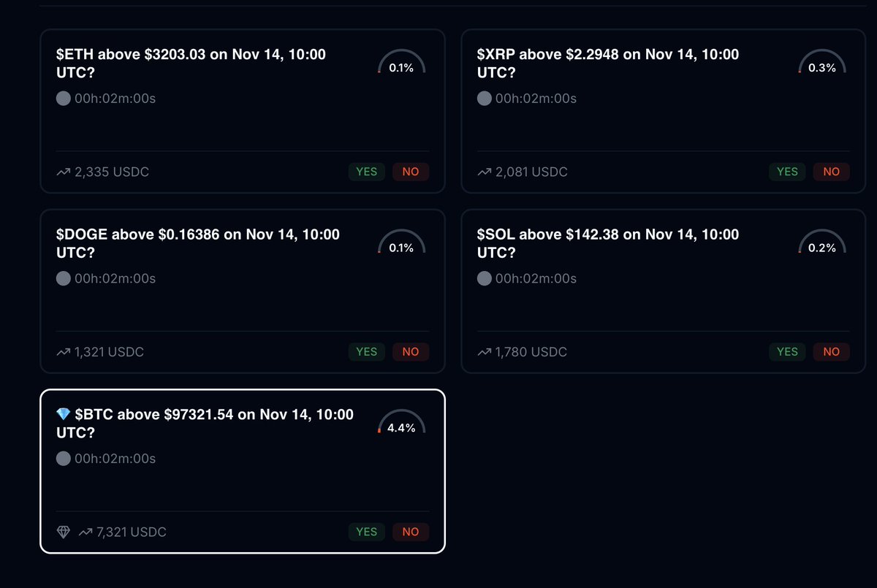Click the gray timer dot on $BTC card

[64, 458]
